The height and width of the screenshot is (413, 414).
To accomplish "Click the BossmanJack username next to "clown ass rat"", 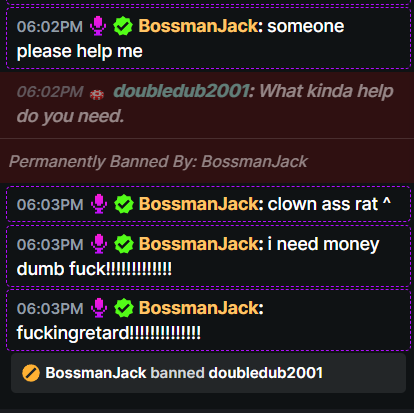I will [x=199, y=204].
